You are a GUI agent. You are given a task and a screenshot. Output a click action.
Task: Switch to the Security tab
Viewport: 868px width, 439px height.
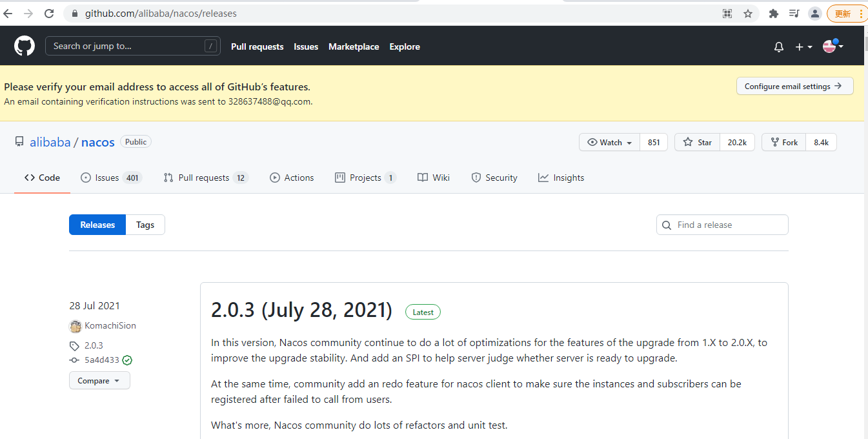pos(494,178)
